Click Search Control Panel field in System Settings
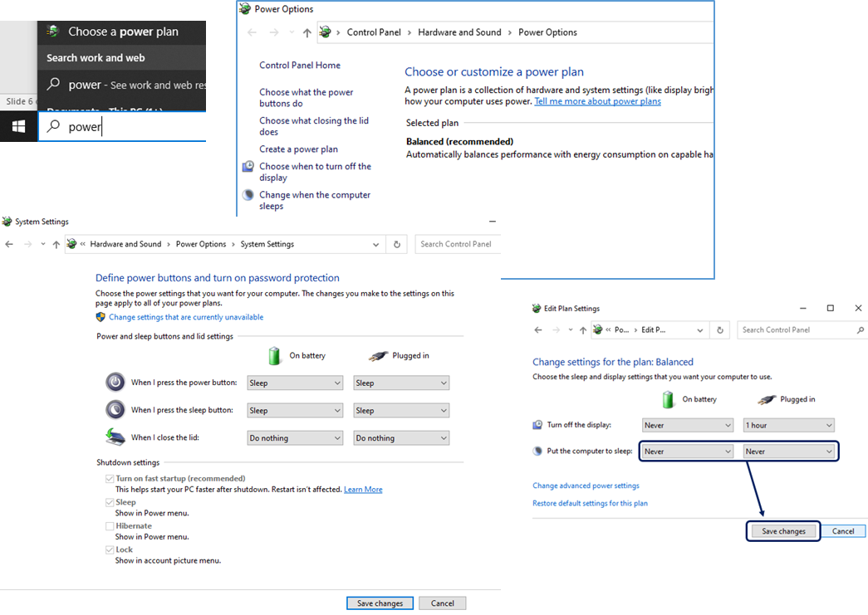Viewport: 868px width, 615px height. [456, 244]
